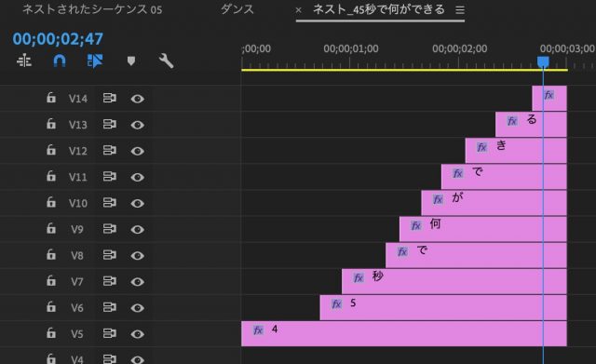Open timeline display settings wrench
Image resolution: width=596 pixels, height=364 pixels.
pyautogui.click(x=166, y=61)
